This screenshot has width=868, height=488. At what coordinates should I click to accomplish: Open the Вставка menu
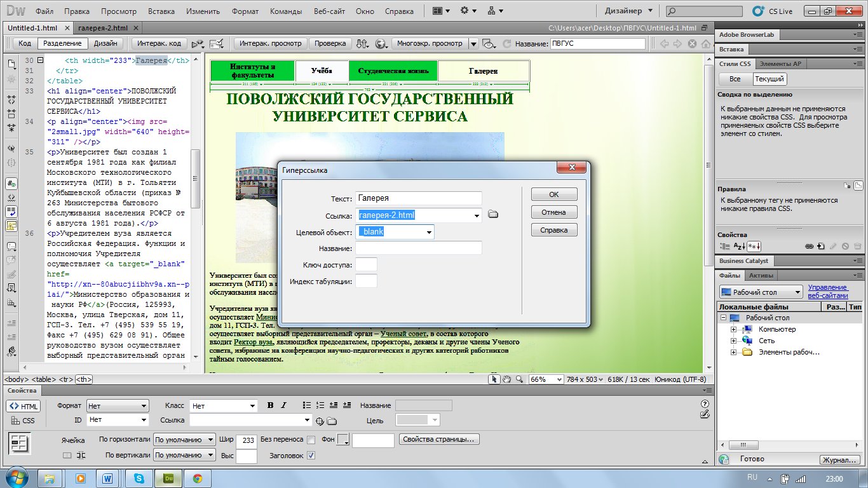tap(161, 11)
